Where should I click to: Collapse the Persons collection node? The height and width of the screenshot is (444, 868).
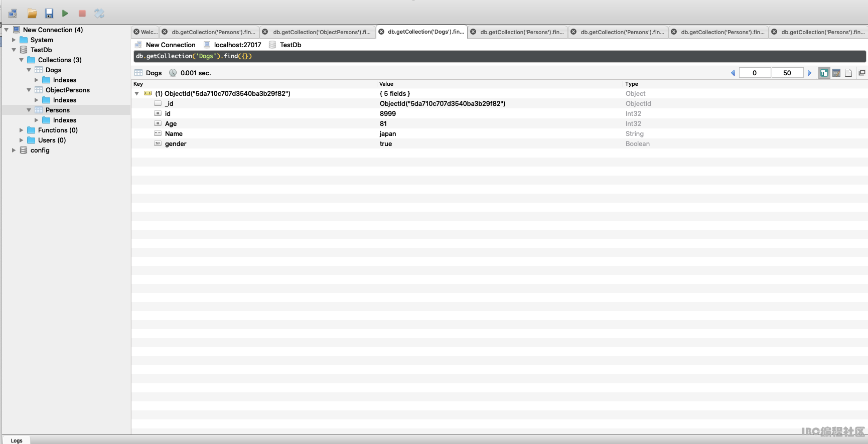(x=29, y=110)
